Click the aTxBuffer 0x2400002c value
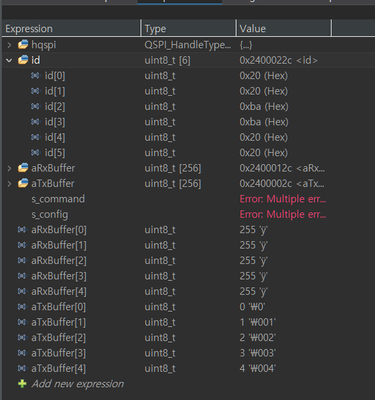 [282, 184]
